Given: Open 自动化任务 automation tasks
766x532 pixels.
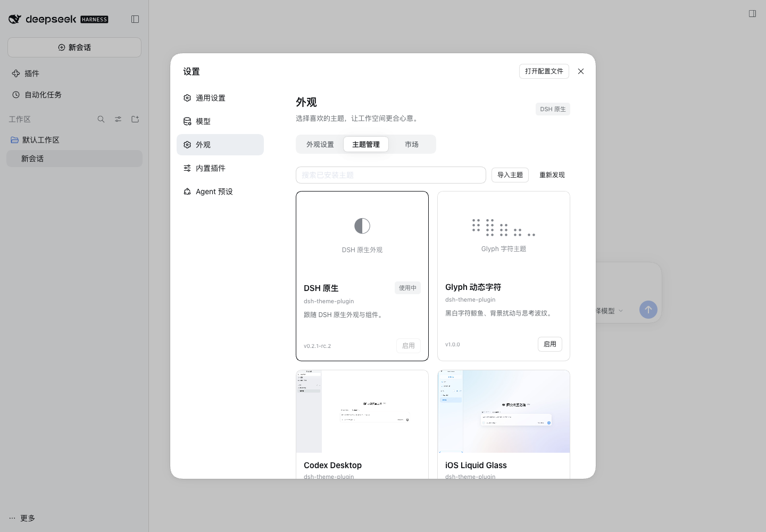Looking at the screenshot, I should tap(74, 95).
